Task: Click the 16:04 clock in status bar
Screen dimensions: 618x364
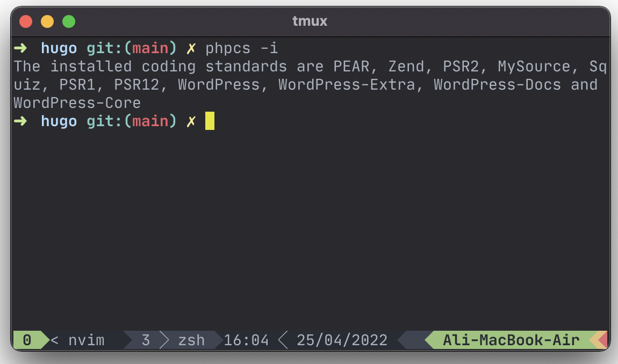Action: pyautogui.click(x=246, y=340)
